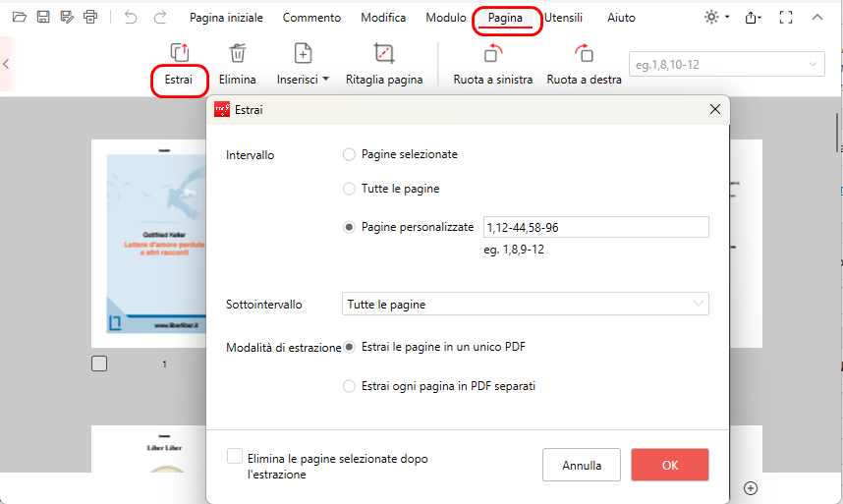Collapse left panel with arrow

point(6,64)
